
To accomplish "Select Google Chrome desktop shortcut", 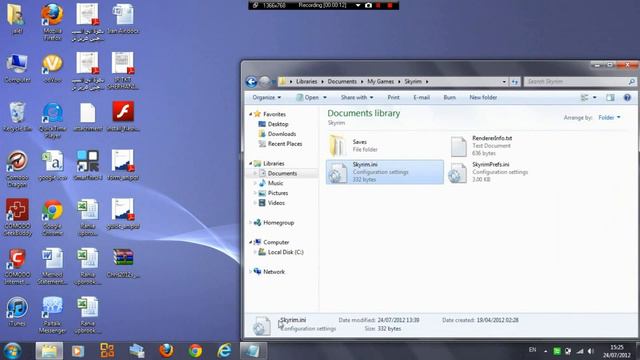I will [x=52, y=218].
